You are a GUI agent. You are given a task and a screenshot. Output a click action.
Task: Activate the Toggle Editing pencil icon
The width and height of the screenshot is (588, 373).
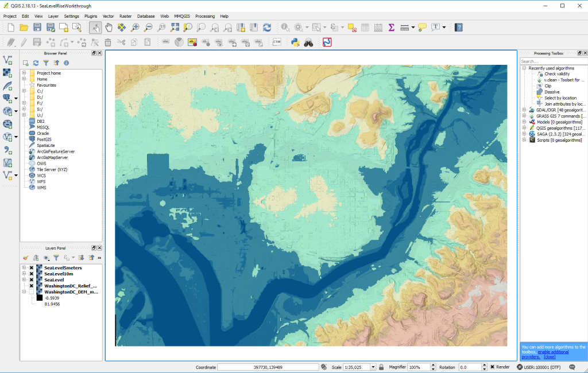[23, 42]
